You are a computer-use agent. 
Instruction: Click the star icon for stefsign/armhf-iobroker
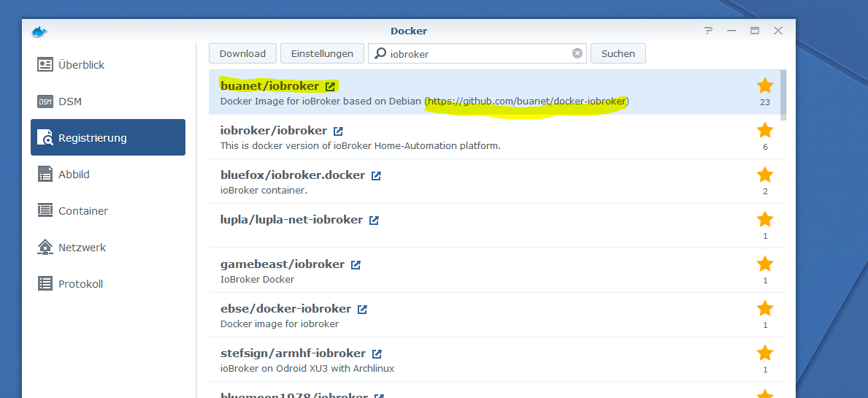click(765, 353)
